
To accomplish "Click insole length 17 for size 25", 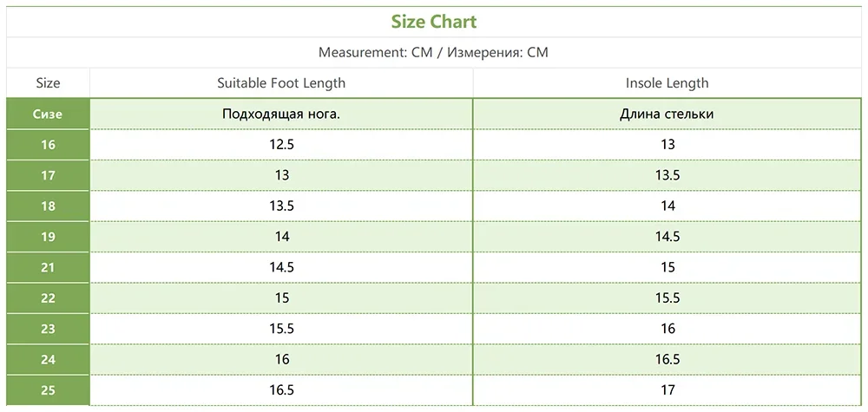I will click(x=667, y=390).
